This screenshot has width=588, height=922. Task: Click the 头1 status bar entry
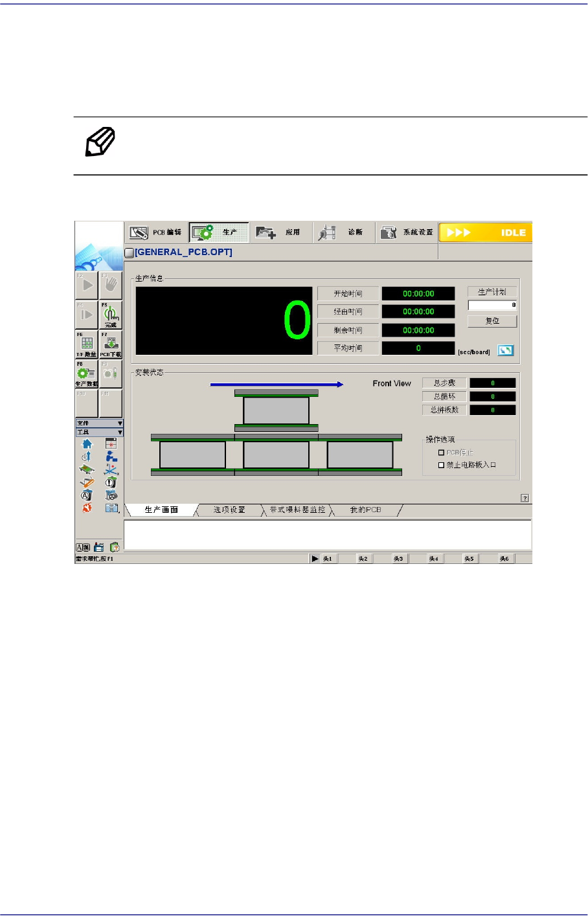pyautogui.click(x=328, y=558)
